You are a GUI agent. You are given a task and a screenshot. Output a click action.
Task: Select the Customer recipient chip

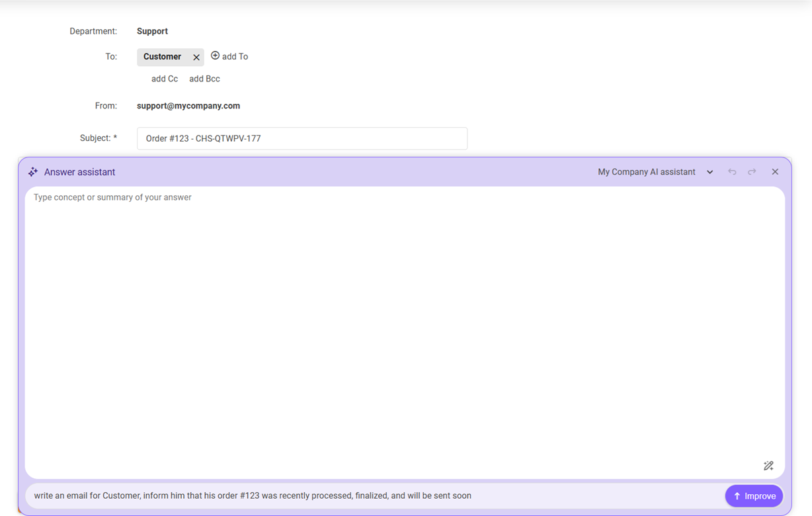pos(162,57)
